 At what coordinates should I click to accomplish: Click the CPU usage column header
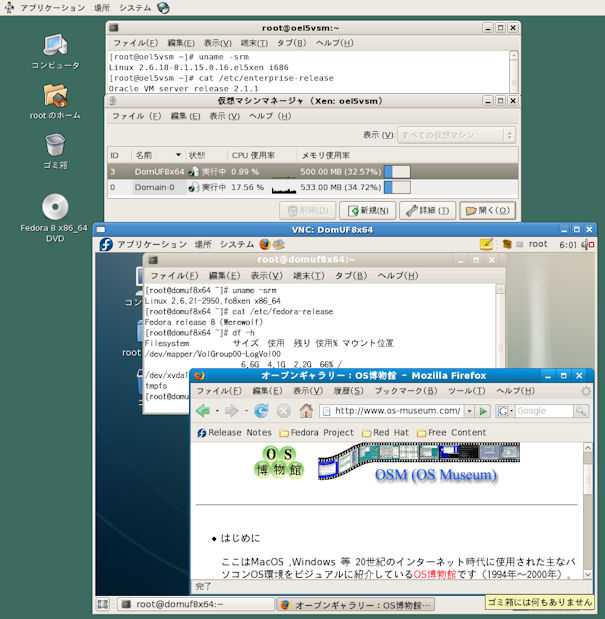[262, 155]
